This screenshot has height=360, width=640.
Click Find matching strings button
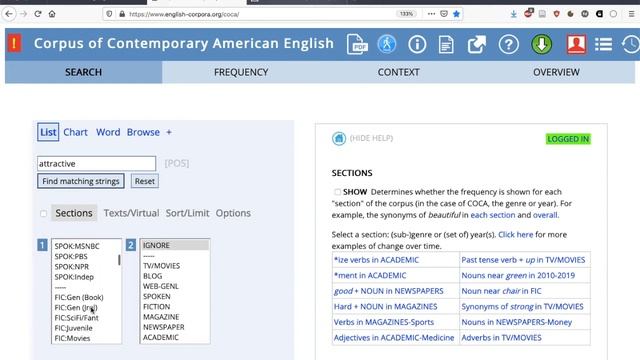pos(81,181)
